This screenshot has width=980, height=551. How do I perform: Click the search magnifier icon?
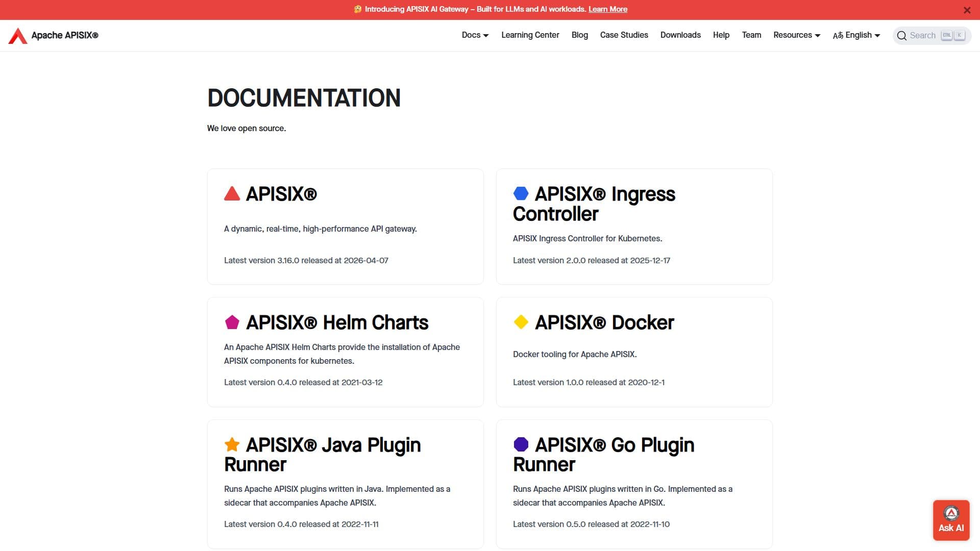click(x=902, y=36)
